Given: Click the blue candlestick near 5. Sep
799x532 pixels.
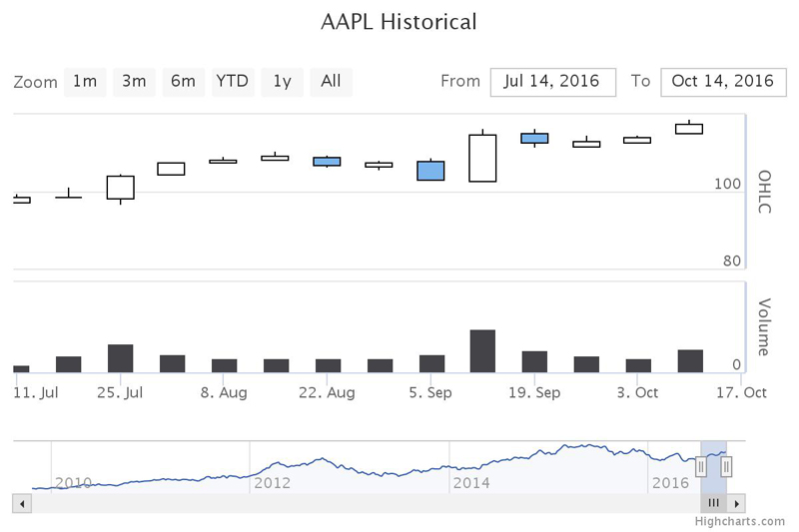Looking at the screenshot, I should coord(430,171).
